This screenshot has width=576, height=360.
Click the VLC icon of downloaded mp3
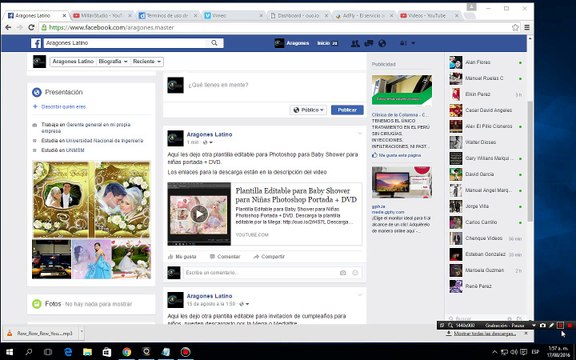click(x=10, y=334)
